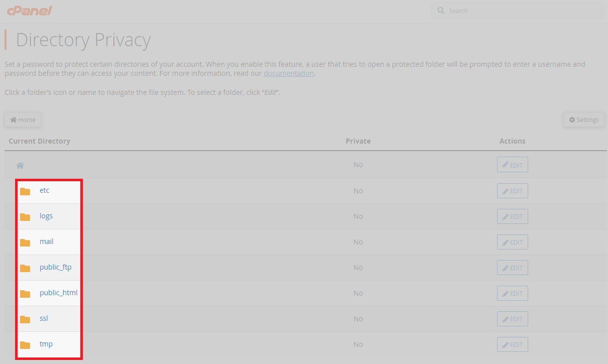Select the ssl directory name link
The image size is (608, 364).
(43, 318)
